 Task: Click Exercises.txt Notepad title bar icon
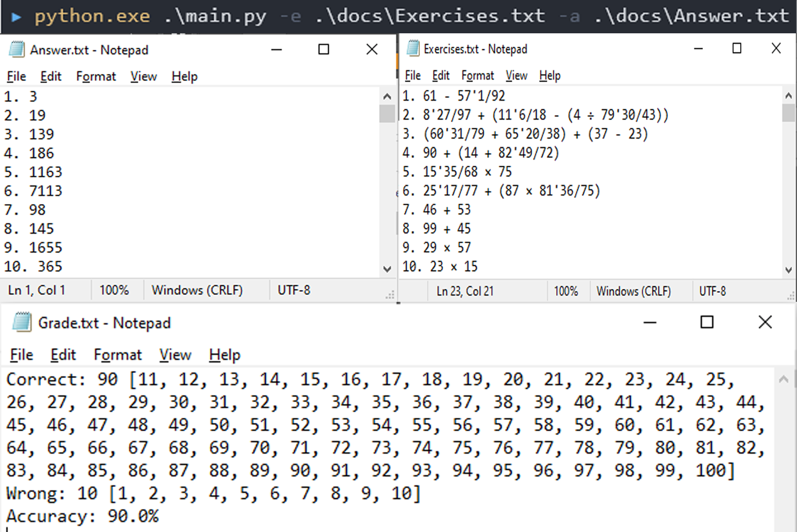click(413, 48)
